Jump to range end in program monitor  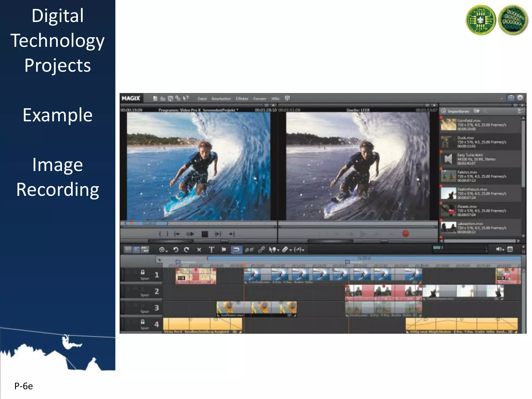(232, 234)
